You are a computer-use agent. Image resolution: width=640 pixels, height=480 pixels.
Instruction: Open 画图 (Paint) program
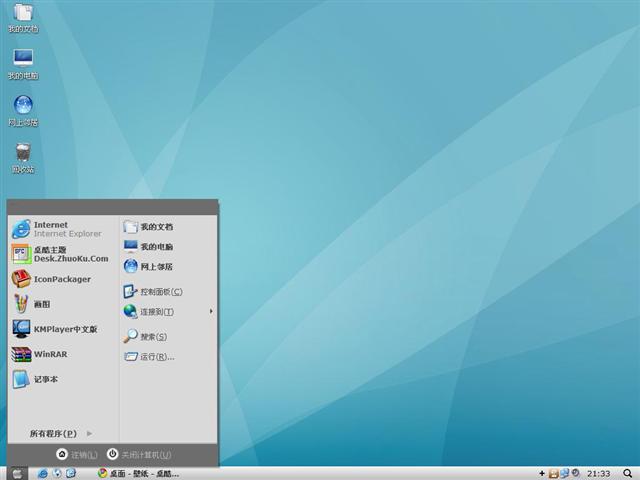pos(40,304)
